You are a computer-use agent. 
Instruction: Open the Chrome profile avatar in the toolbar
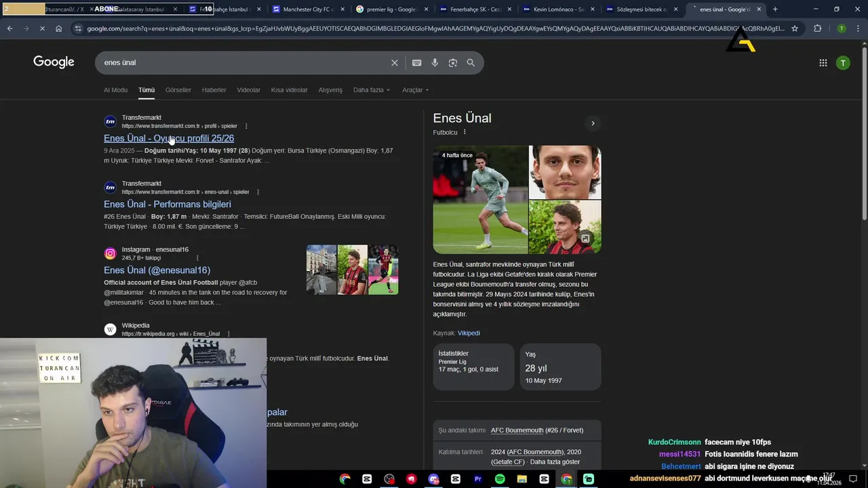842,28
